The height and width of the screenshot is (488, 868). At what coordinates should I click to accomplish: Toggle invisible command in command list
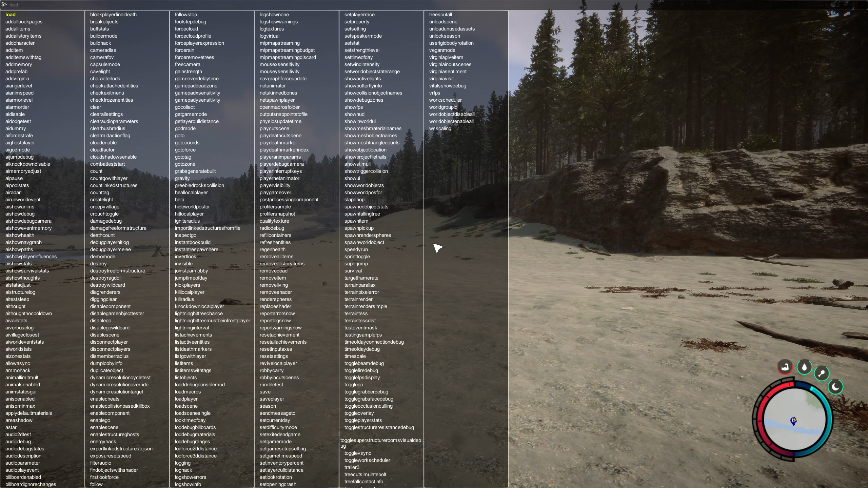(x=184, y=263)
